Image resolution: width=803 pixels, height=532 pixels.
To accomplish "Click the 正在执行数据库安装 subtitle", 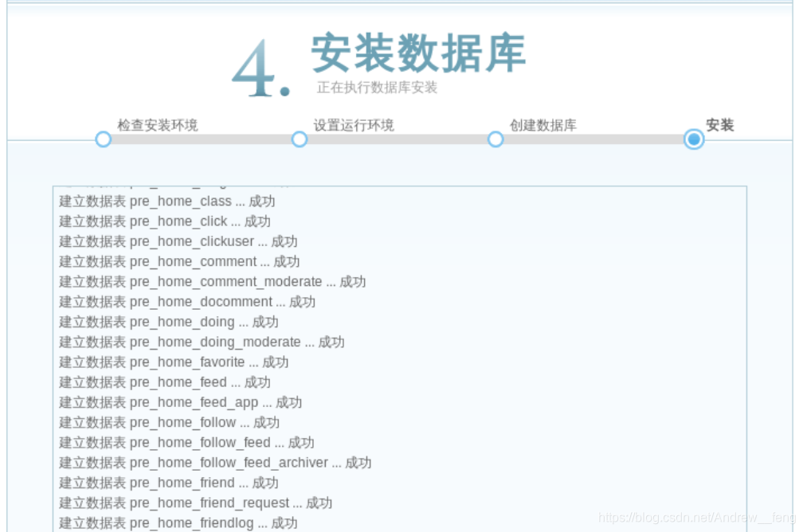I will coord(377,88).
